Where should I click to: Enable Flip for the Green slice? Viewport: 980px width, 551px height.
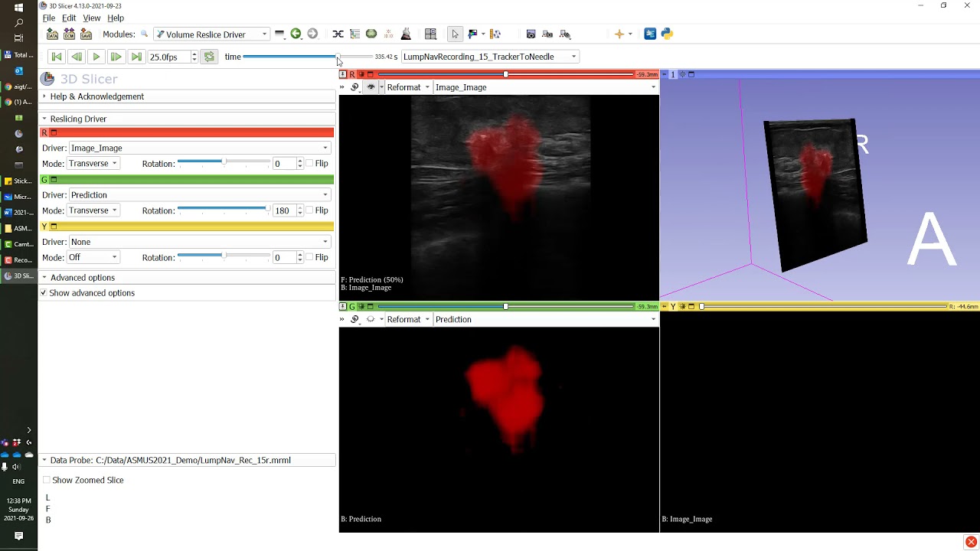[310, 210]
